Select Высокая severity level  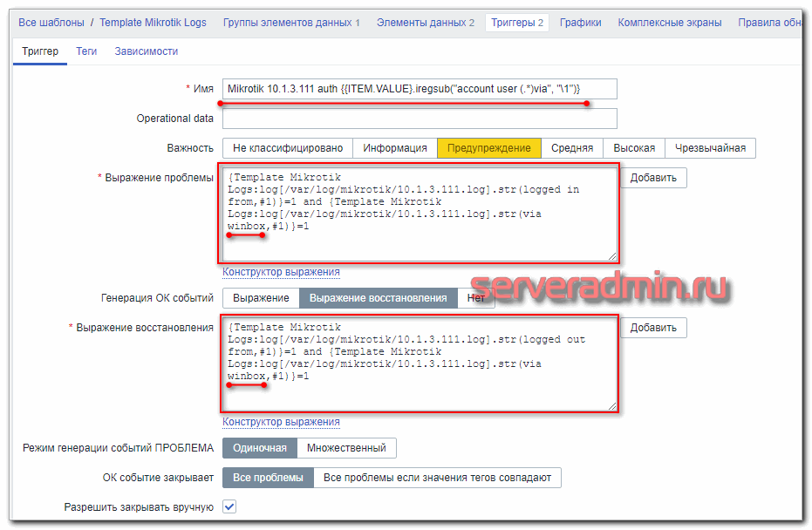(x=634, y=148)
